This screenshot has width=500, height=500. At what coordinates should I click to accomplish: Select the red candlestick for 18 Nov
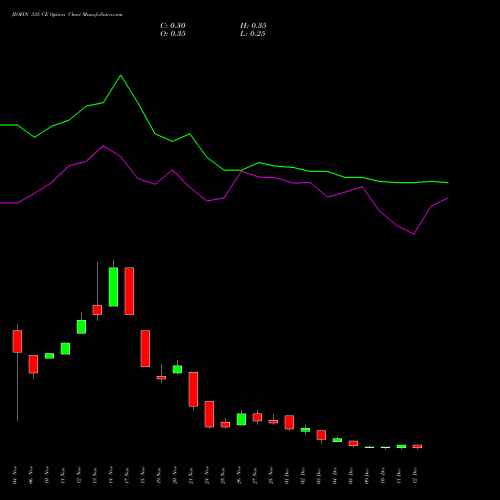[x=145, y=348]
